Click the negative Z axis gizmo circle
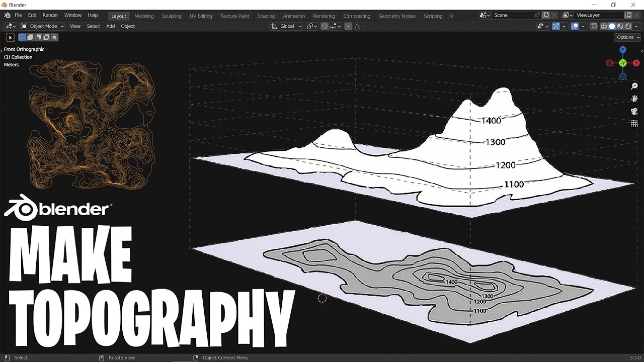Image resolution: width=644 pixels, height=362 pixels. 623,76
